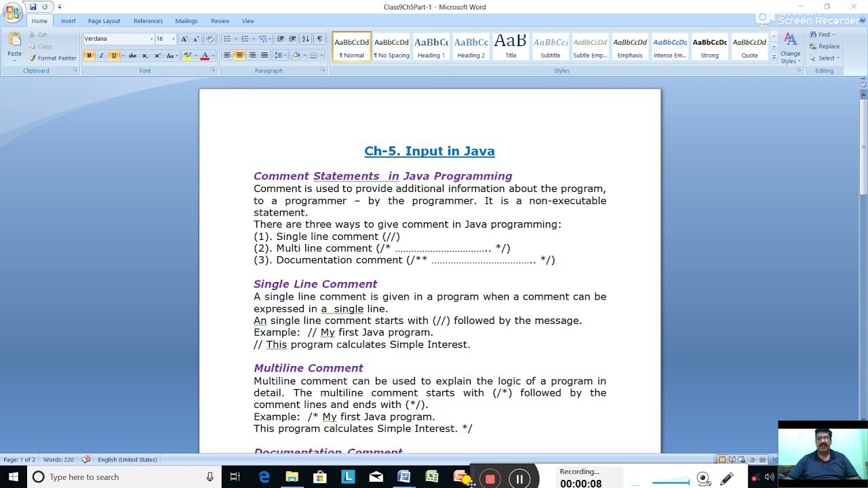Justify paragraph text
This screenshot has height=488, width=868.
click(x=264, y=56)
